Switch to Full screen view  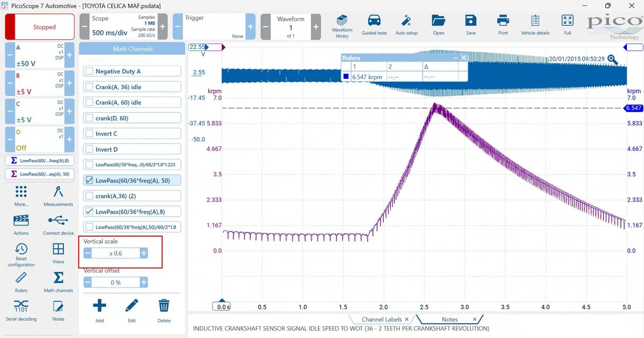click(x=567, y=25)
